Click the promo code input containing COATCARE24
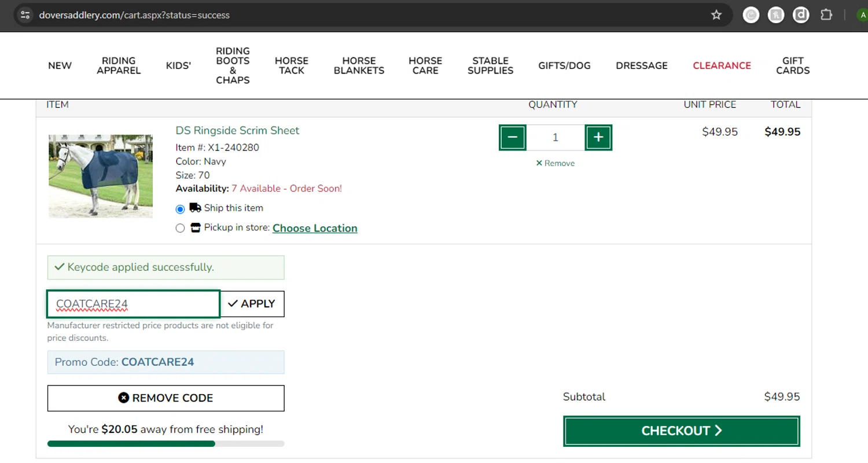 click(134, 304)
